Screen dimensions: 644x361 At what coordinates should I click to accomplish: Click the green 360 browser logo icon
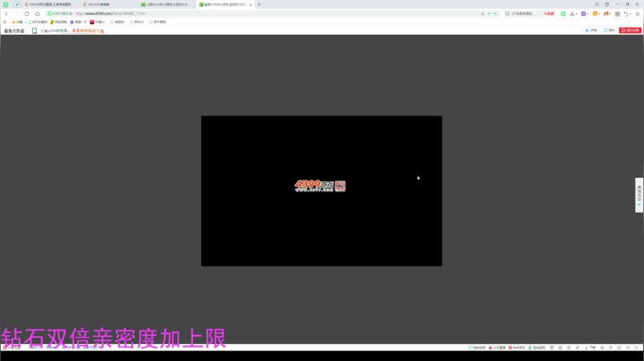pos(5,4)
